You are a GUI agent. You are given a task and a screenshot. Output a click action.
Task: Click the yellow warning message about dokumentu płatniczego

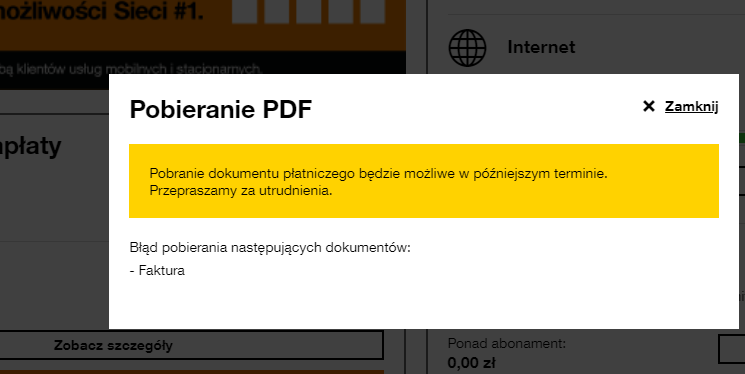[424, 181]
